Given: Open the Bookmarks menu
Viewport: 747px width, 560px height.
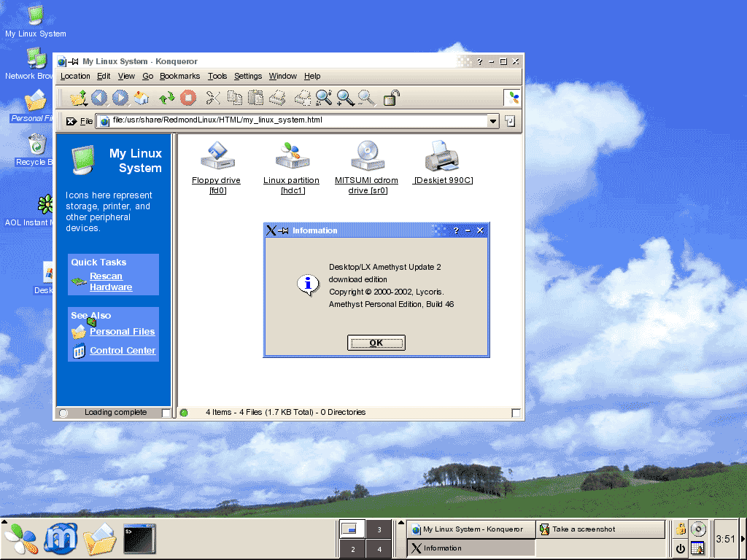Looking at the screenshot, I should 179,76.
